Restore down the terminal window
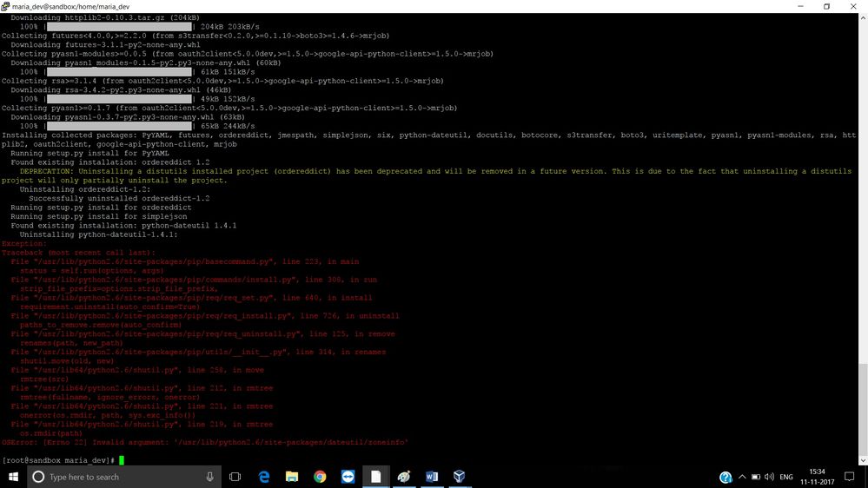Screen dimensions: 868x488 (x=826, y=6)
